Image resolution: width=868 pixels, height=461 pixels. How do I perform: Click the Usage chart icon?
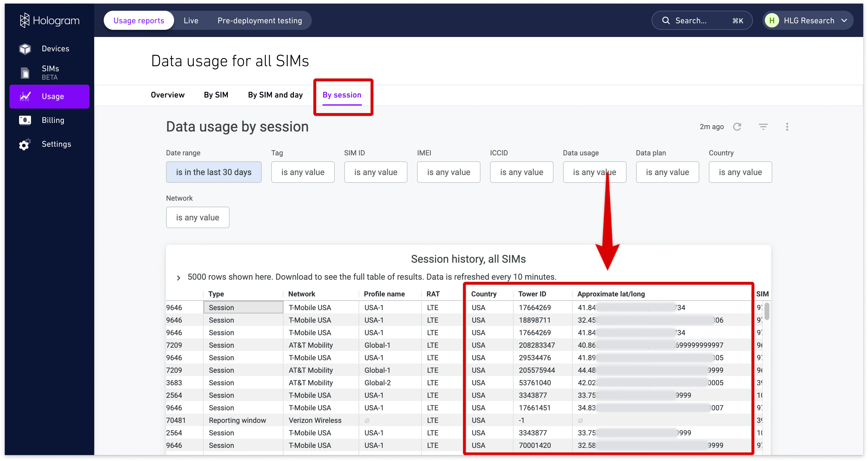tap(25, 96)
